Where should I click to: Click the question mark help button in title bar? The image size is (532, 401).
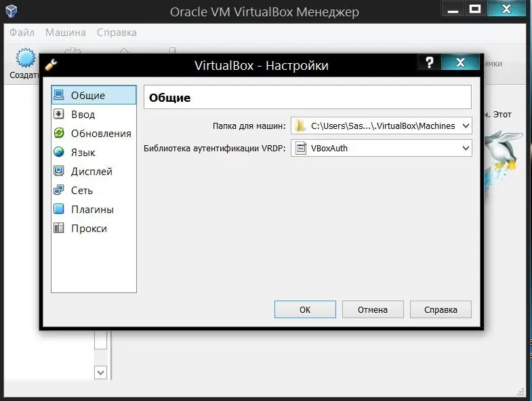[x=430, y=62]
